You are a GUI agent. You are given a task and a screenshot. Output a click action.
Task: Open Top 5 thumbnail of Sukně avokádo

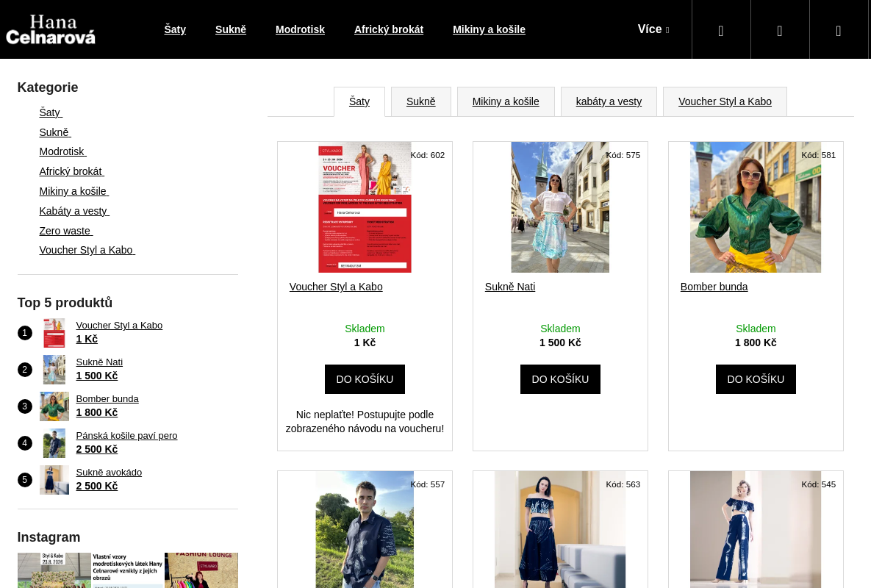(54, 480)
